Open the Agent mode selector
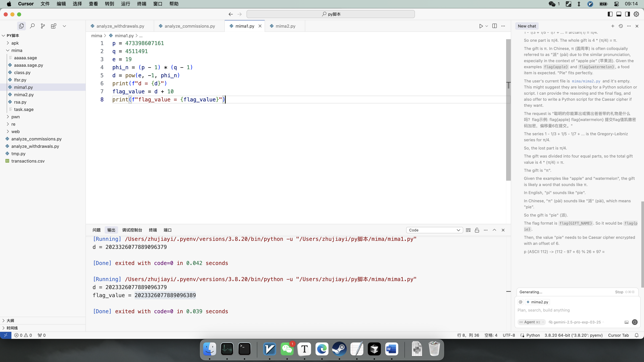The height and width of the screenshot is (362, 644). 531,322
